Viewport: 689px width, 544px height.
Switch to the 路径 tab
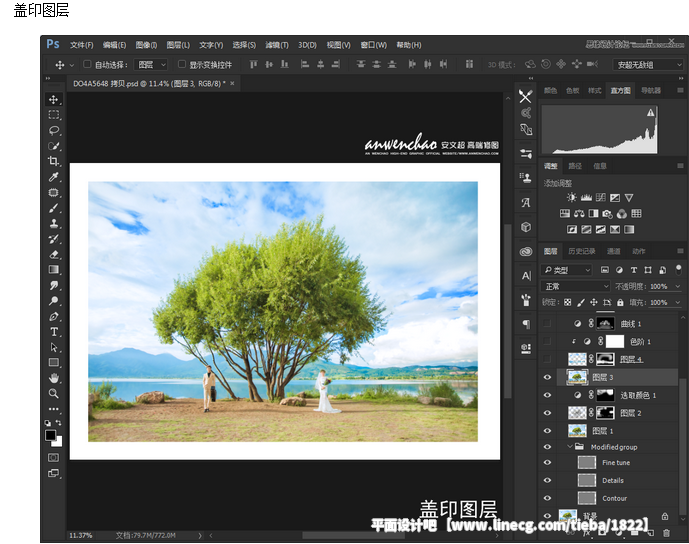pyautogui.click(x=575, y=166)
